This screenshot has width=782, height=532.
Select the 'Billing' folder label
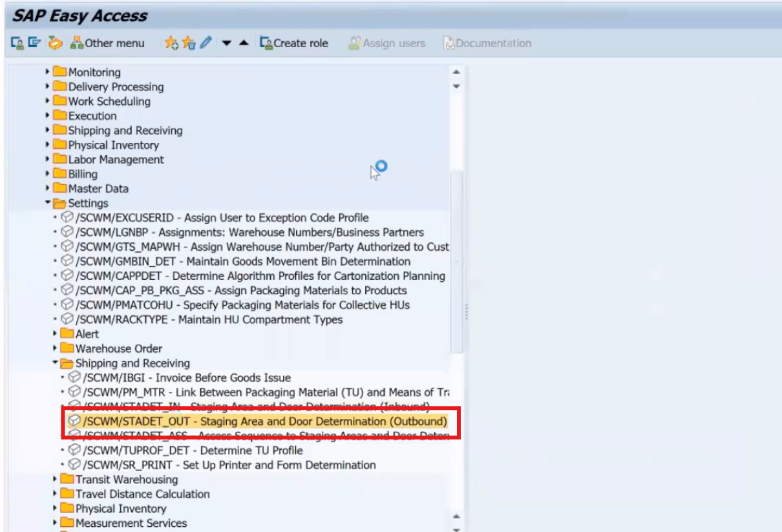pos(83,174)
